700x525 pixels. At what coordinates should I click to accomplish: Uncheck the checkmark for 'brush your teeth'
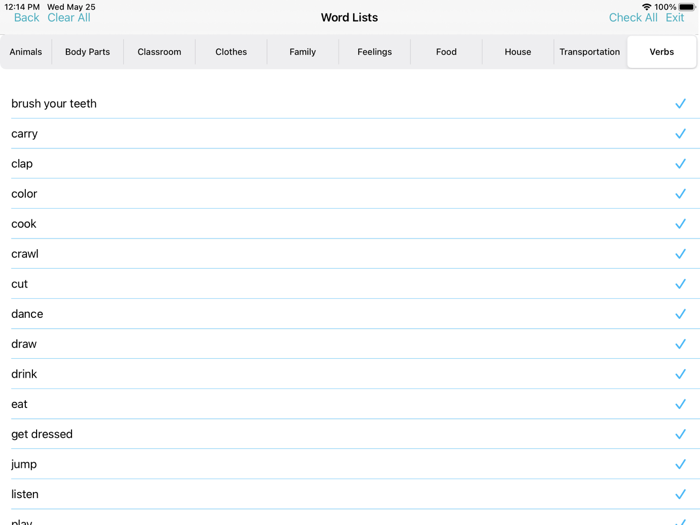[x=680, y=104]
